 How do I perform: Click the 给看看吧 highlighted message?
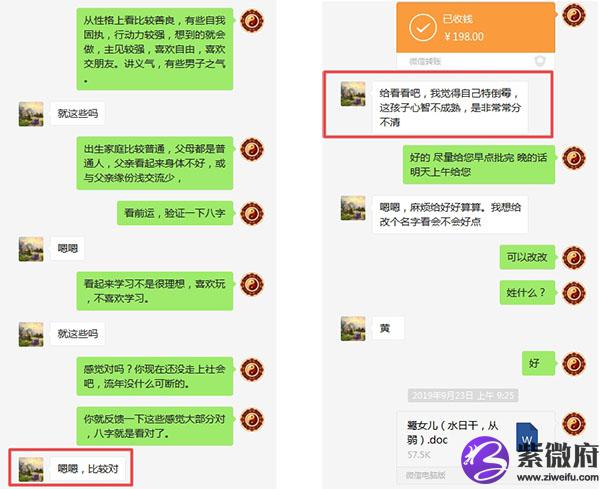(450, 107)
